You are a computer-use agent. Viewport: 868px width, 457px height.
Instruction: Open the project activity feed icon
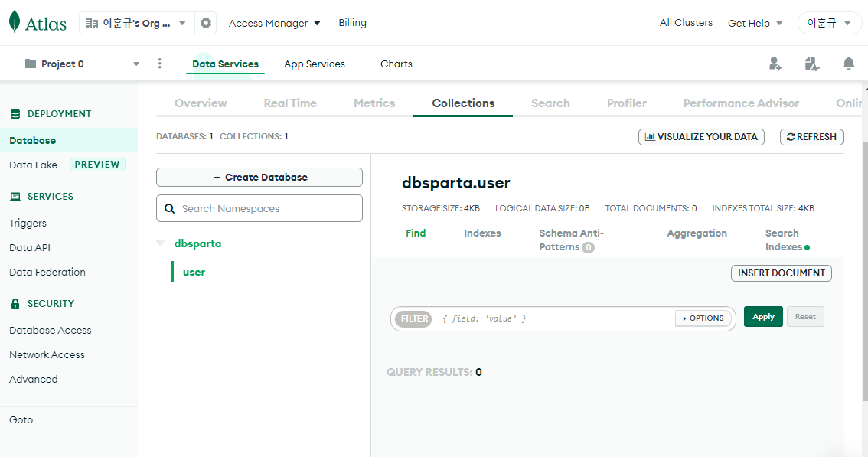811,64
